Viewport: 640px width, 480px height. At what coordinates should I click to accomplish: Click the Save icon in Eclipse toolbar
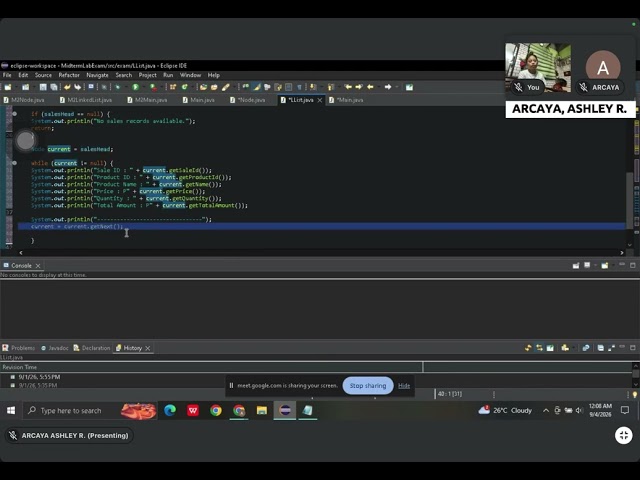tap(43, 87)
